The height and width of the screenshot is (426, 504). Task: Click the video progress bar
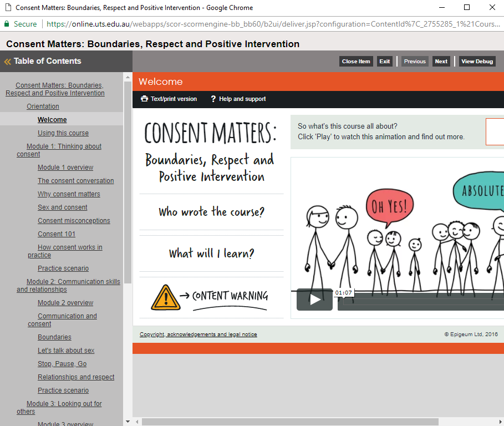(x=421, y=301)
